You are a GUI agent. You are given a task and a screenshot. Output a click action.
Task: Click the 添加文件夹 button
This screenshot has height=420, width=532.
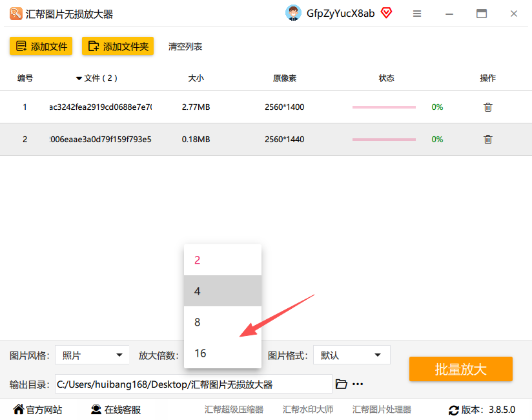click(118, 46)
